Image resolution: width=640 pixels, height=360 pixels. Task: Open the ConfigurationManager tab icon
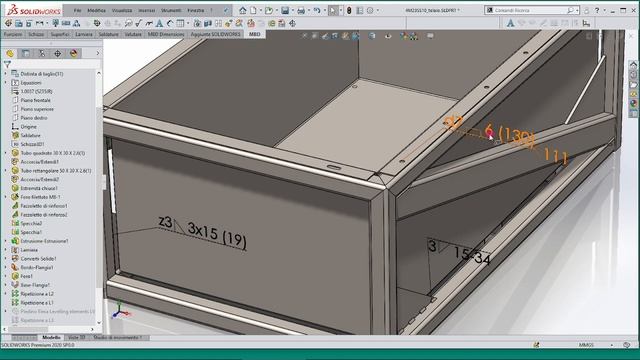[42, 53]
